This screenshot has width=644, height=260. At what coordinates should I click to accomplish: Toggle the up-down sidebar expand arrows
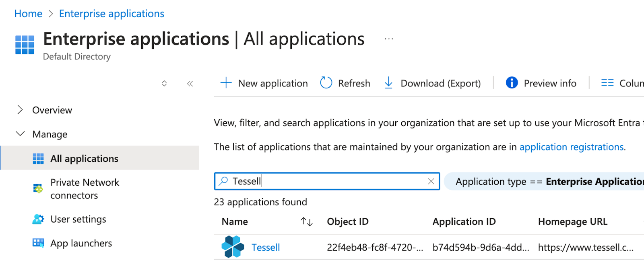(x=164, y=84)
